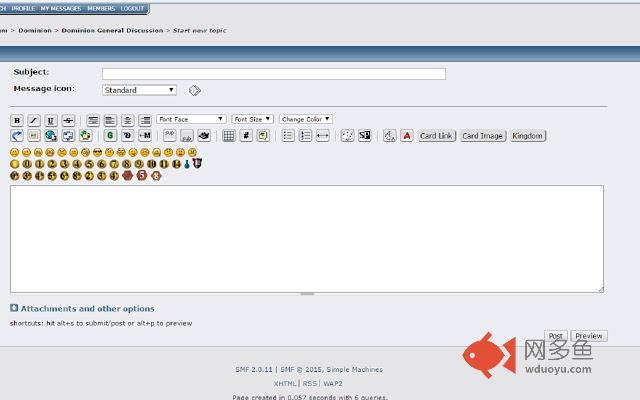Go to Dominion General Discussion breadcrumb
Screen dimensions: 640x400
click(x=112, y=31)
